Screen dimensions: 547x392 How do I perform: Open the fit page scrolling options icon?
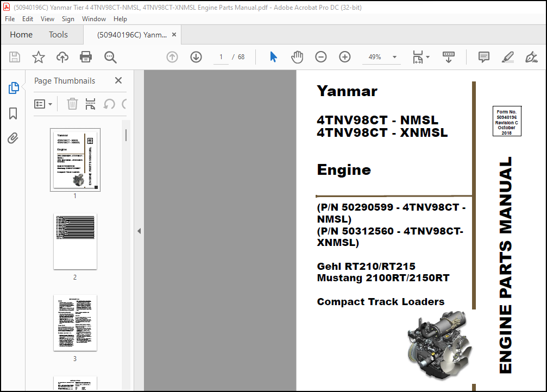coord(421,57)
